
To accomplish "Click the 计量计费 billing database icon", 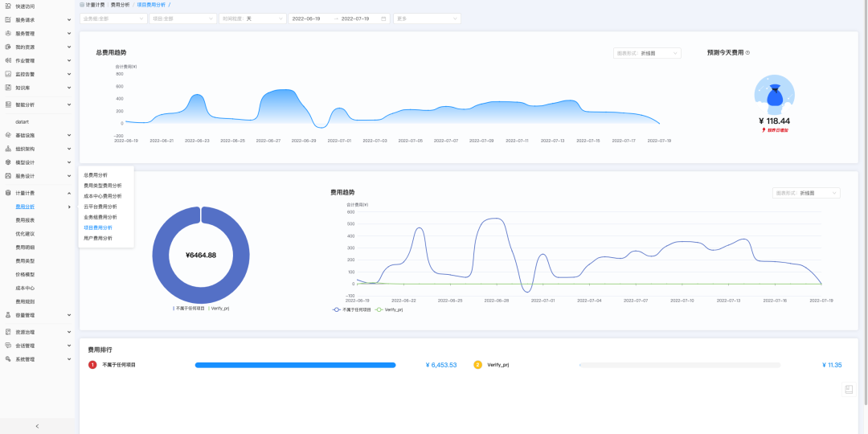I will point(8,193).
